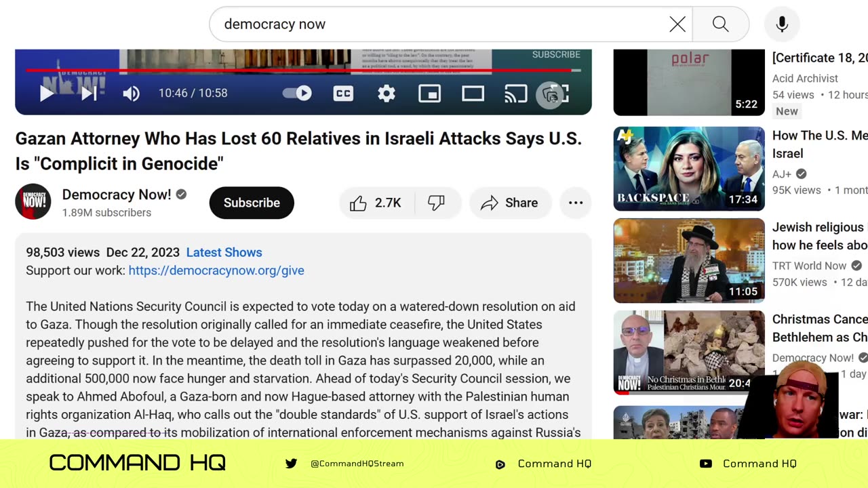Clear the search box text
The image size is (868, 488).
tap(677, 24)
